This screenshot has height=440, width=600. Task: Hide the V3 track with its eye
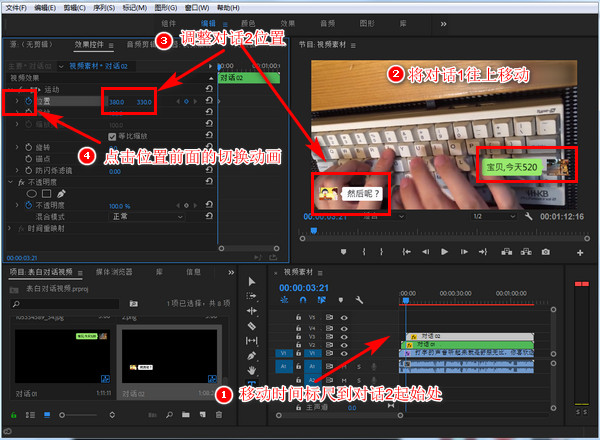[x=344, y=337]
